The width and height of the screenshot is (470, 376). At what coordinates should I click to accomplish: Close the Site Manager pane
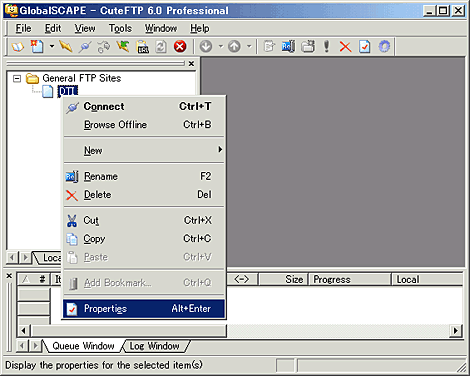[x=191, y=63]
